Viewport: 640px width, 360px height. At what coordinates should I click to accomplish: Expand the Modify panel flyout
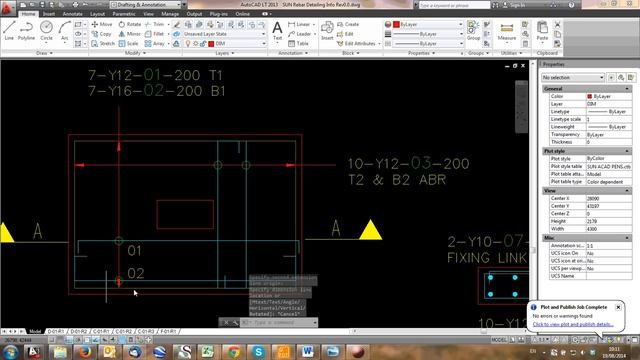click(136, 53)
